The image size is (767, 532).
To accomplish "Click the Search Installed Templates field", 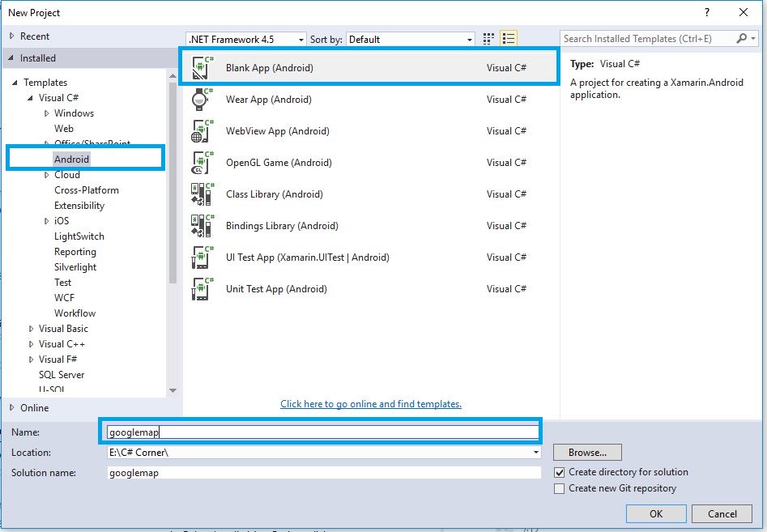I will [x=648, y=39].
